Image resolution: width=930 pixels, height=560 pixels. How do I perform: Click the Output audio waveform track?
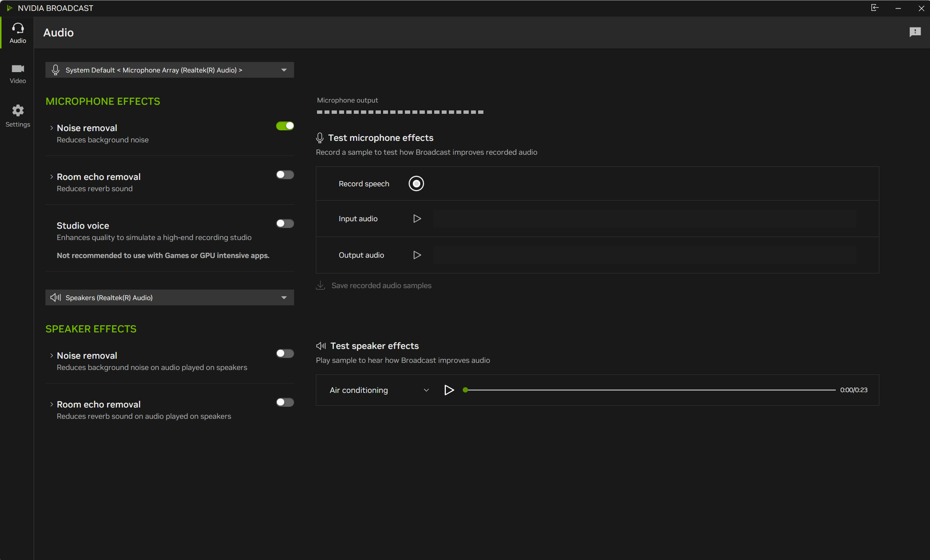645,255
